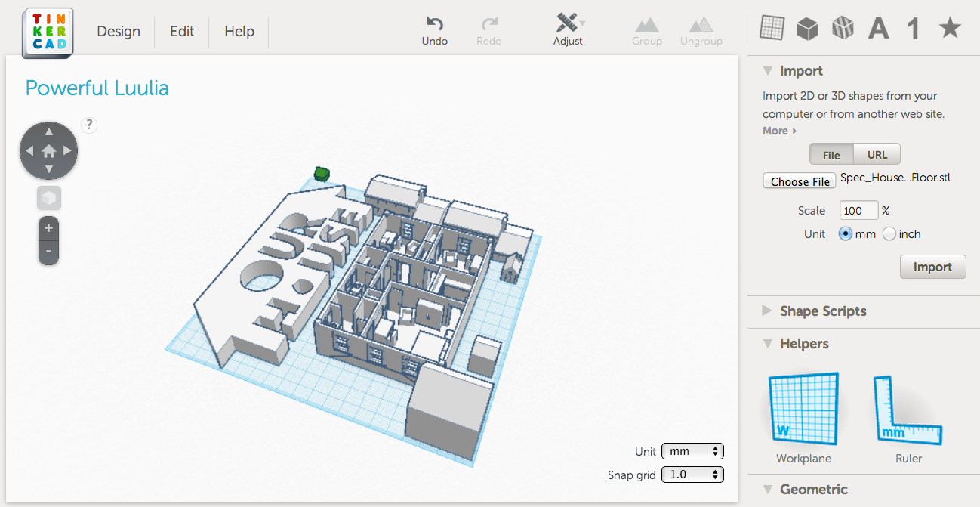Viewport: 980px width, 507px height.
Task: Select the Adjust tool in the toolbar
Action: pos(568,30)
